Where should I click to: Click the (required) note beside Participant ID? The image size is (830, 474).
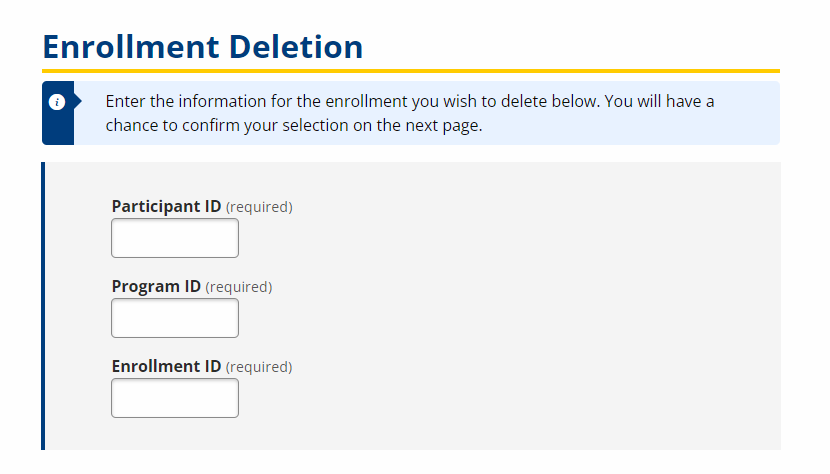pos(259,208)
